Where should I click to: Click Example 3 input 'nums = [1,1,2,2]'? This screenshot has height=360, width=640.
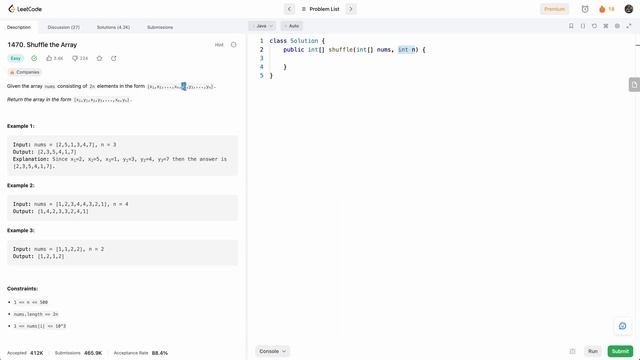(60, 249)
